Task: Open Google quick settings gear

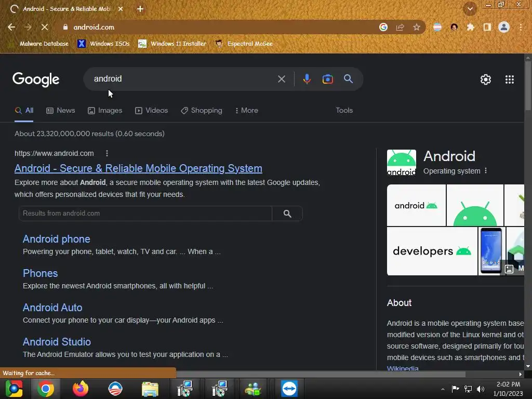Action: click(486, 79)
